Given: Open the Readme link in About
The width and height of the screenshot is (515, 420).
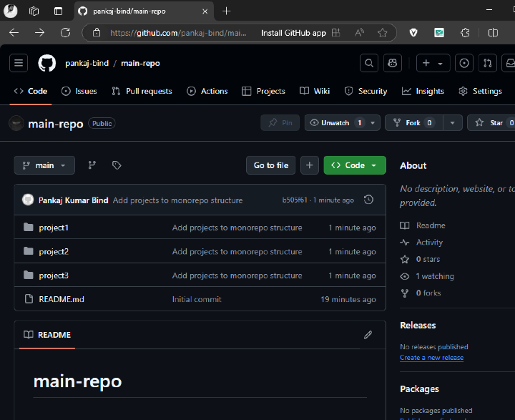Looking at the screenshot, I should 423,225.
